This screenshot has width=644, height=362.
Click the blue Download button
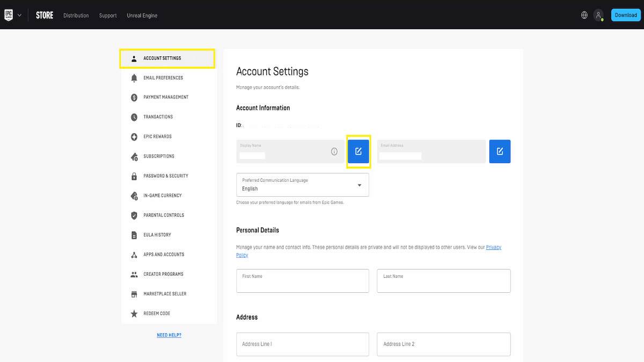click(626, 15)
